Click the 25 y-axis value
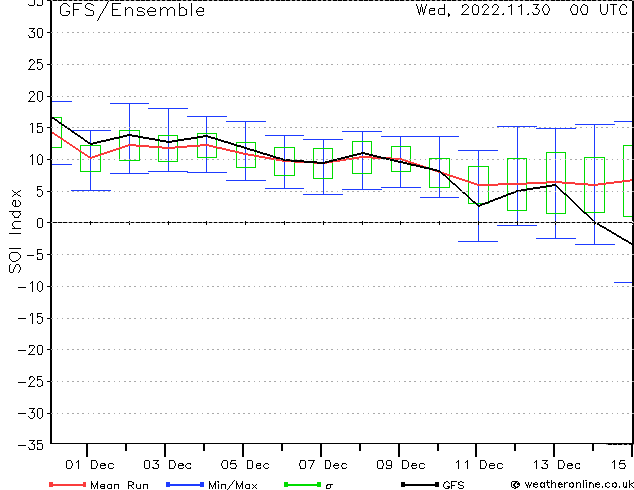634x490 pixels. point(36,64)
